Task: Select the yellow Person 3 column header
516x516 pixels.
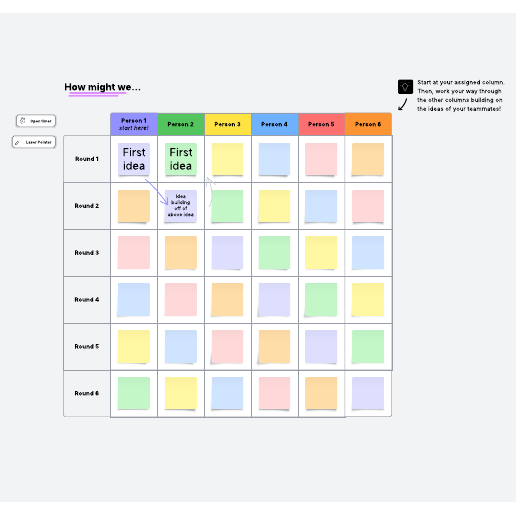Action: click(x=228, y=124)
